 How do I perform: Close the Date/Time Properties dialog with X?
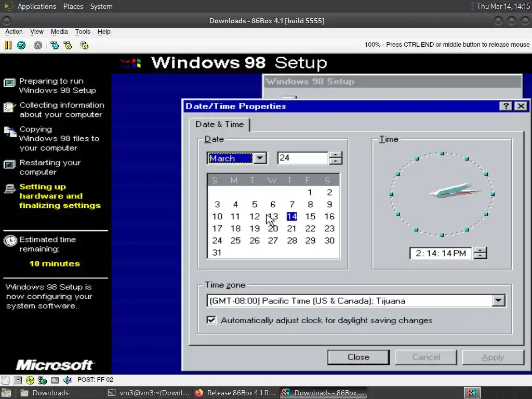coord(521,106)
